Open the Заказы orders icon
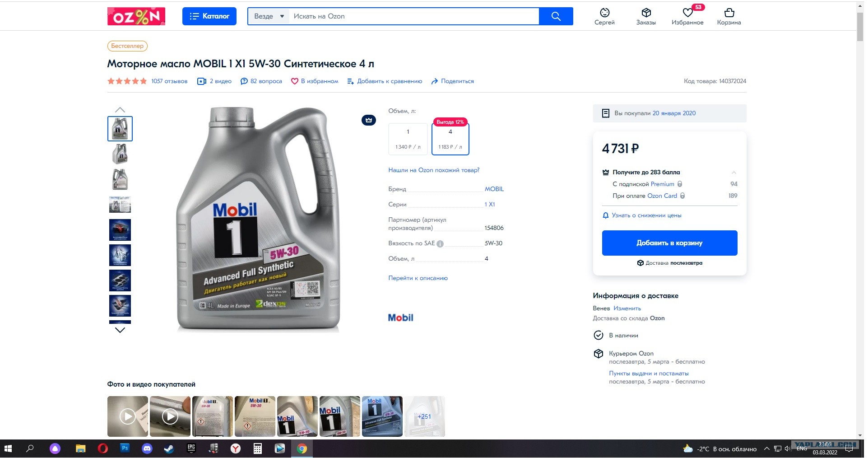The height and width of the screenshot is (458, 868). [x=646, y=16]
